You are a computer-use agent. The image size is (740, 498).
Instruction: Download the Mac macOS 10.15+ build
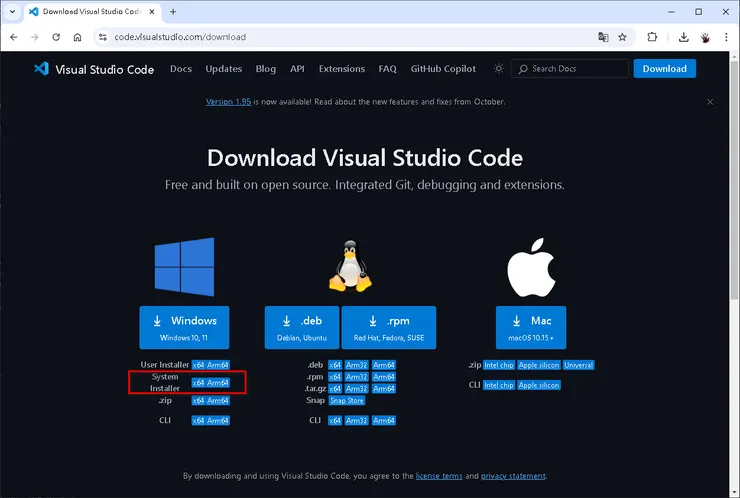click(531, 328)
